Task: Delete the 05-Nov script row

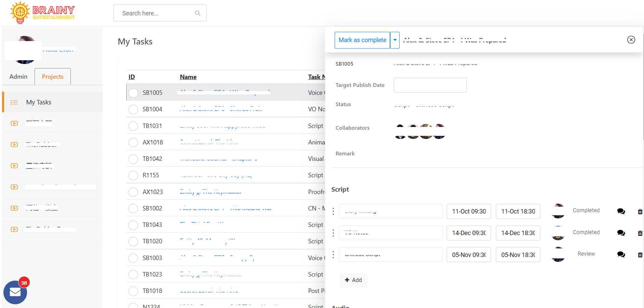Action: pyautogui.click(x=640, y=255)
